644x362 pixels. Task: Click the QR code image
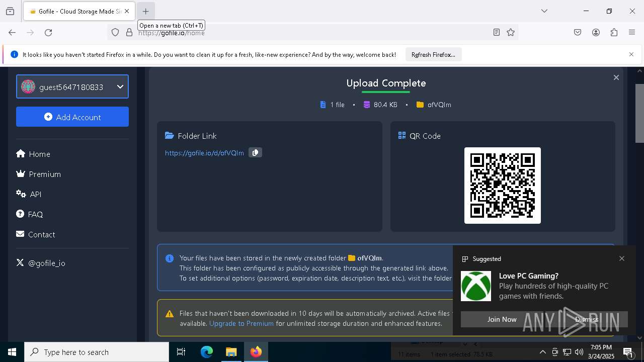[x=503, y=186]
